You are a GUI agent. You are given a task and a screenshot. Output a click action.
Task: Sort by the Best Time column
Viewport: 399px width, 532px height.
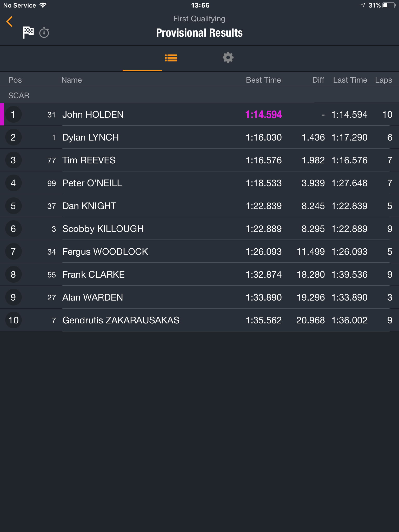tap(263, 80)
